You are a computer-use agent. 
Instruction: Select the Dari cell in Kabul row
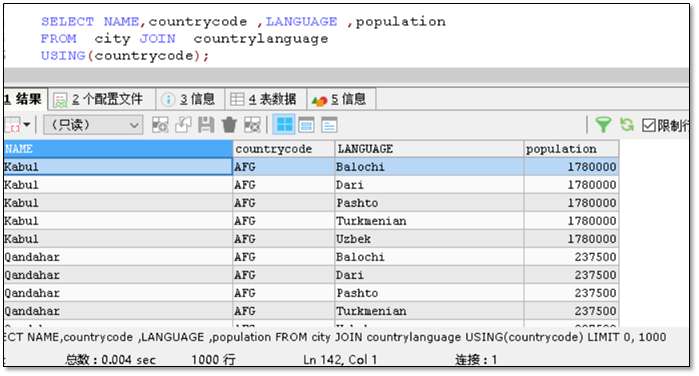[429, 185]
